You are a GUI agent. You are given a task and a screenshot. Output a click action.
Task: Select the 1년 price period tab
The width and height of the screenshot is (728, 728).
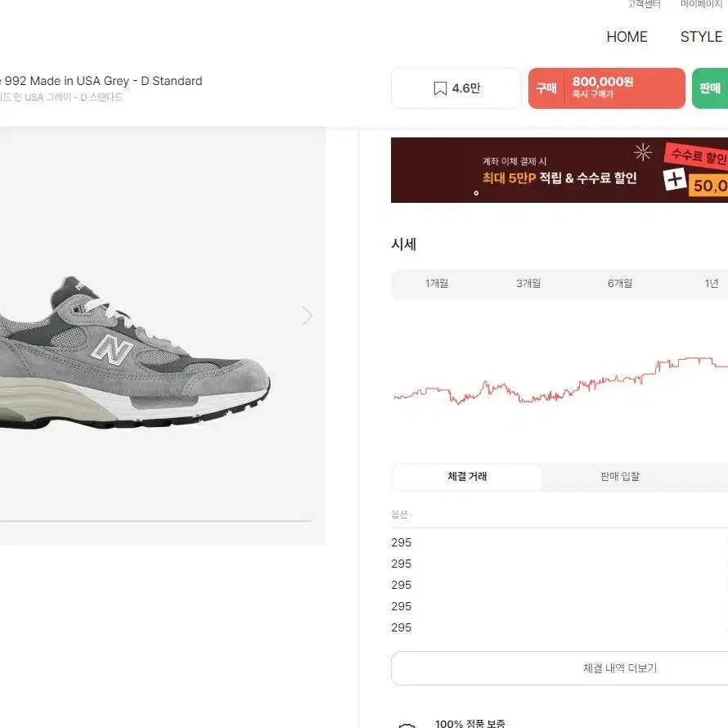(710, 283)
